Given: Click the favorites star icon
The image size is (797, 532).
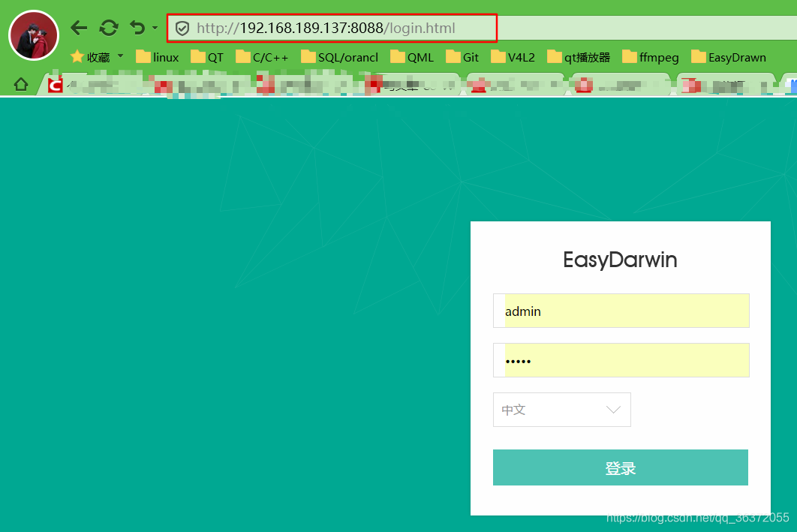Looking at the screenshot, I should (x=77, y=56).
